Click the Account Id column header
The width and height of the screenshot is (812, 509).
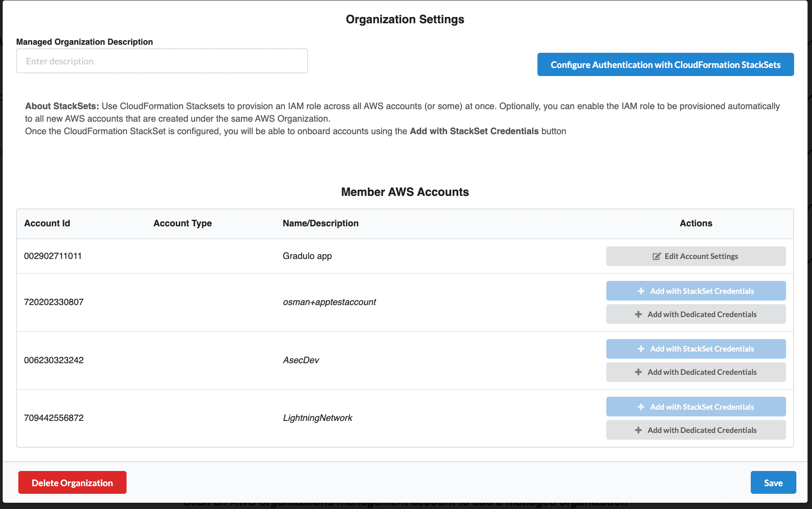(x=47, y=223)
